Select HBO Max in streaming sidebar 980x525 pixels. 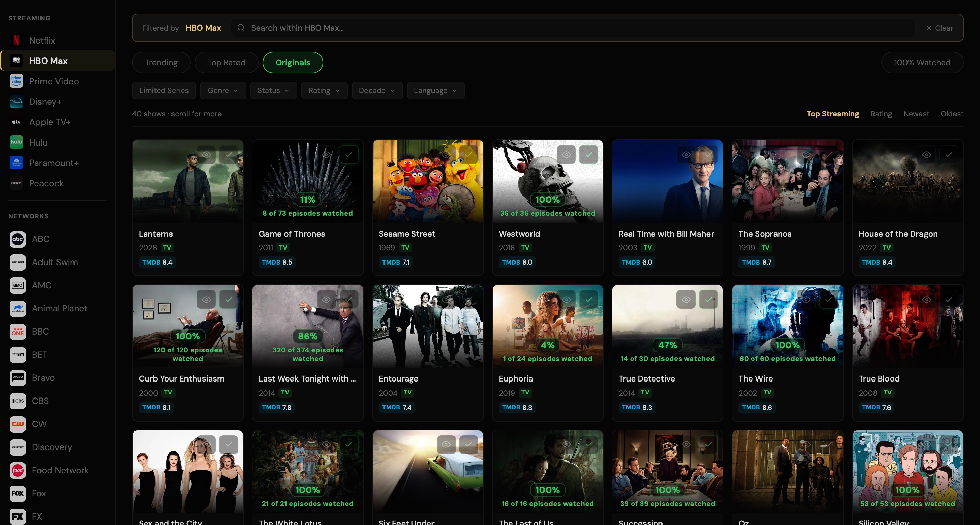point(58,61)
